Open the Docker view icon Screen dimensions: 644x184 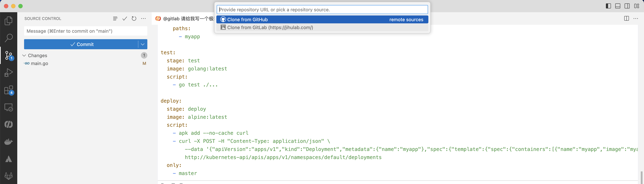pos(8,142)
